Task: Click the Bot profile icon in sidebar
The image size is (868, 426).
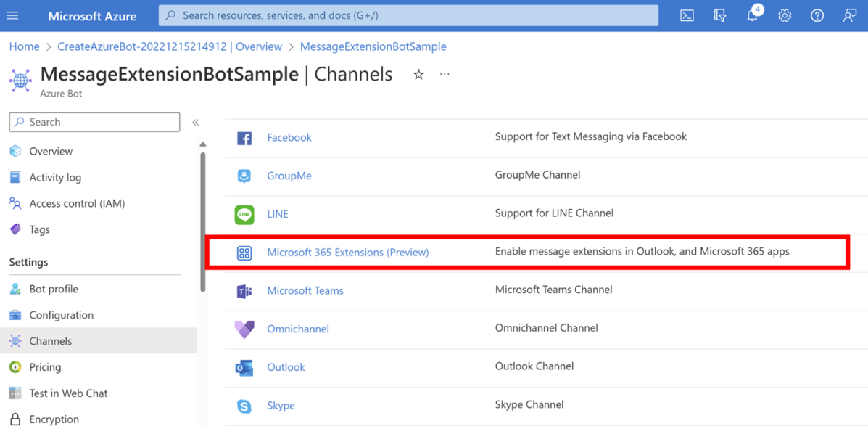Action: (15, 289)
